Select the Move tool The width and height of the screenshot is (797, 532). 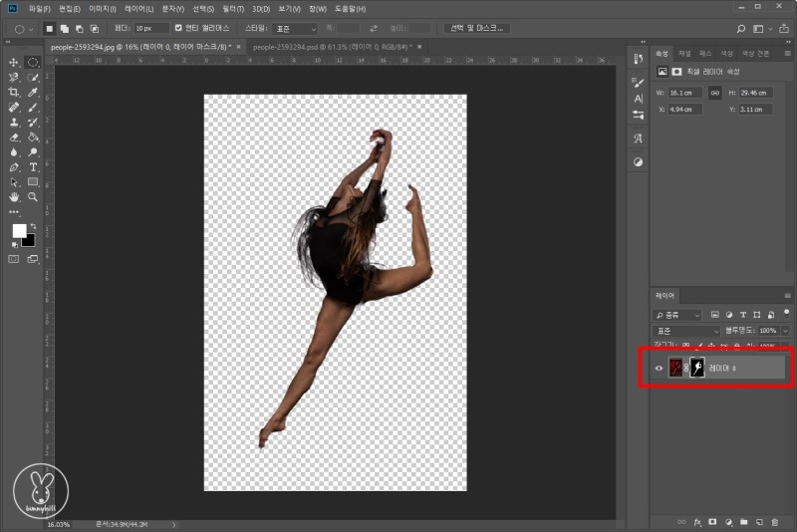14,62
